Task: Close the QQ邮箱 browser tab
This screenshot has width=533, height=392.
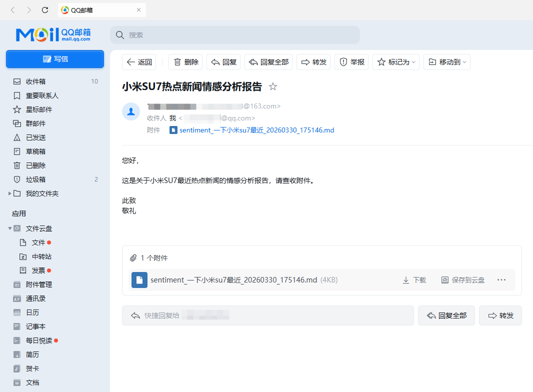Action: (138, 10)
